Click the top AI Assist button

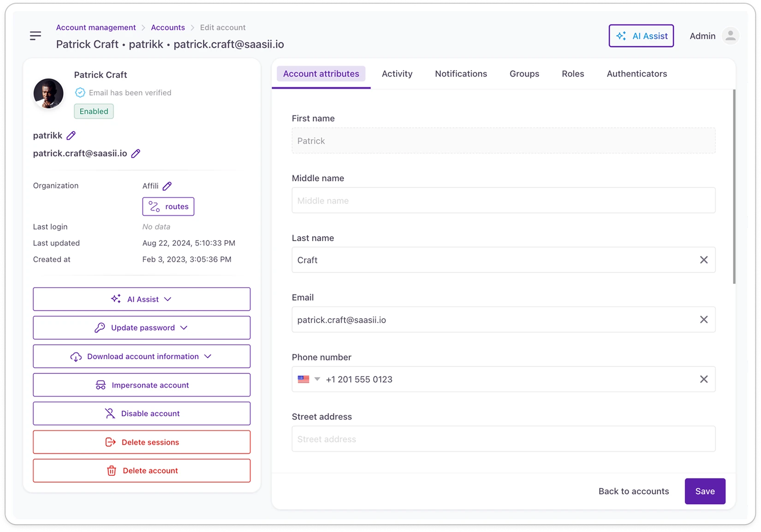(641, 36)
